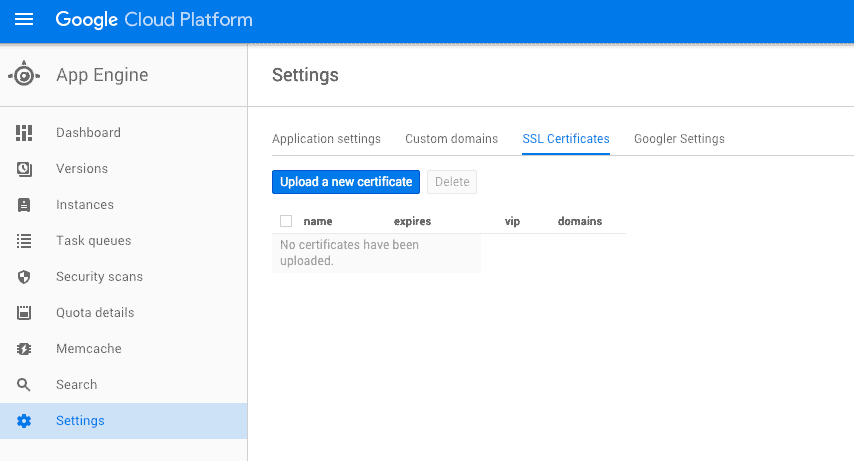
Task: Open Search in the sidebar
Action: 124,384
